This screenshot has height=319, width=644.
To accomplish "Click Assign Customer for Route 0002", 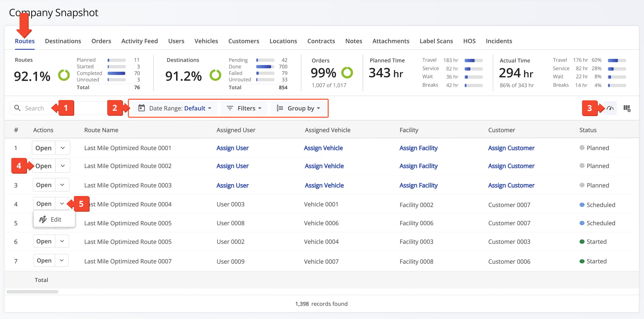I will [511, 166].
